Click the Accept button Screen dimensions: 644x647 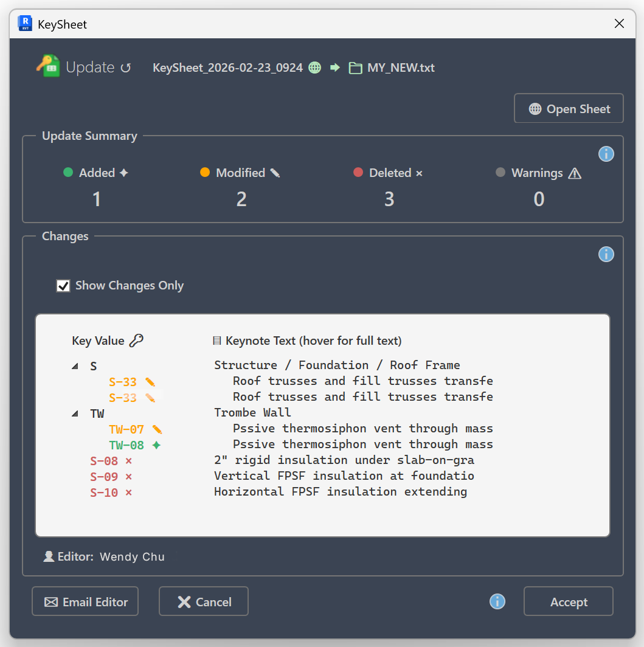pos(568,601)
